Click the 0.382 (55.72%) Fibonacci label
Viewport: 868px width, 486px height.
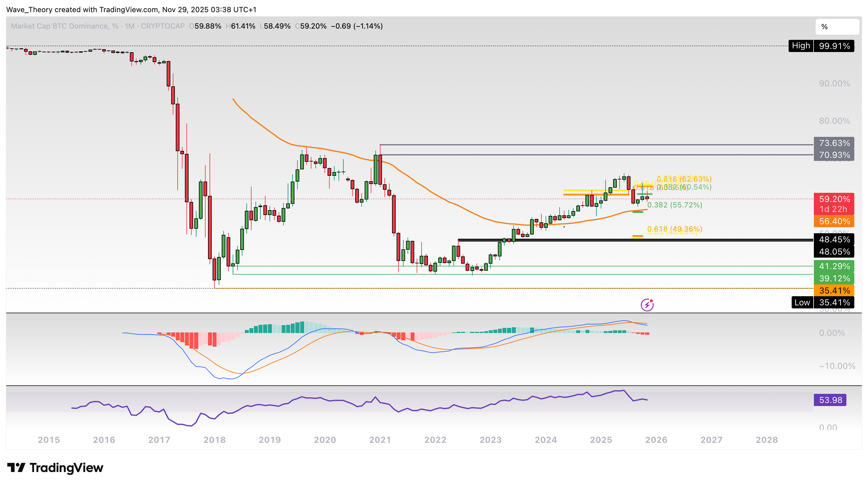675,205
